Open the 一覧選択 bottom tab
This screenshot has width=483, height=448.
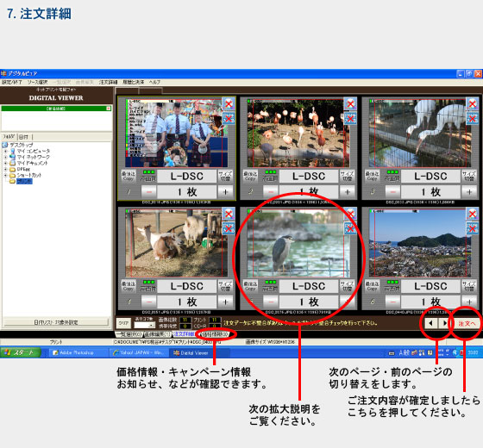click(x=129, y=334)
